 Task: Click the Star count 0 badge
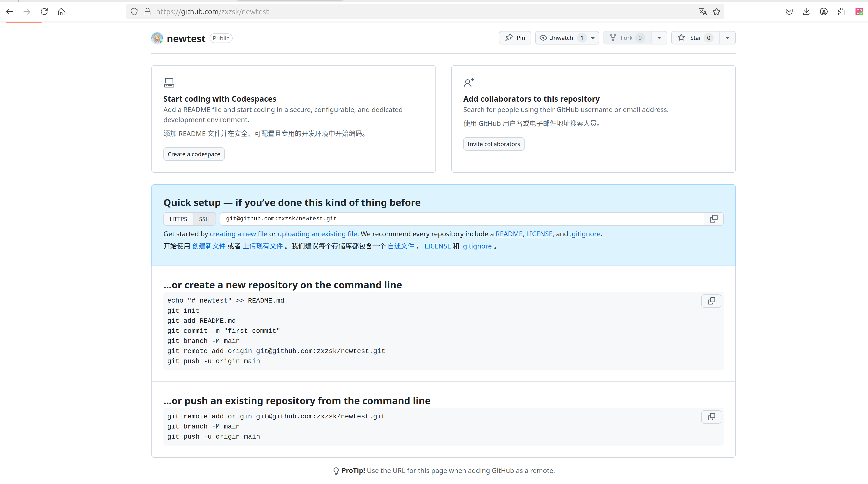click(x=709, y=38)
